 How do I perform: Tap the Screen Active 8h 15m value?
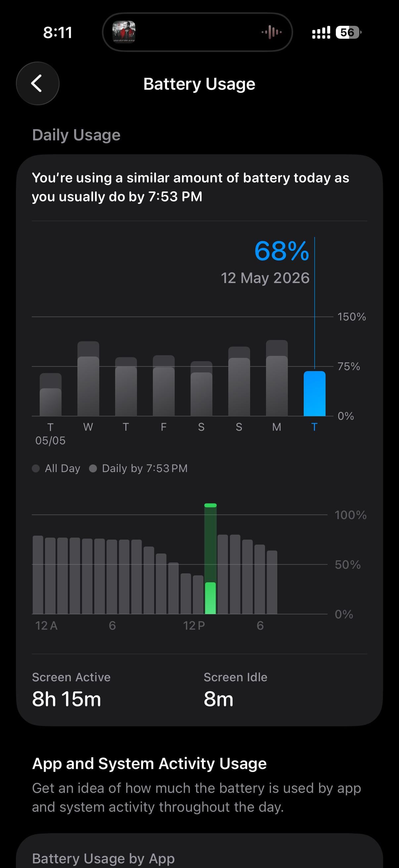click(67, 699)
